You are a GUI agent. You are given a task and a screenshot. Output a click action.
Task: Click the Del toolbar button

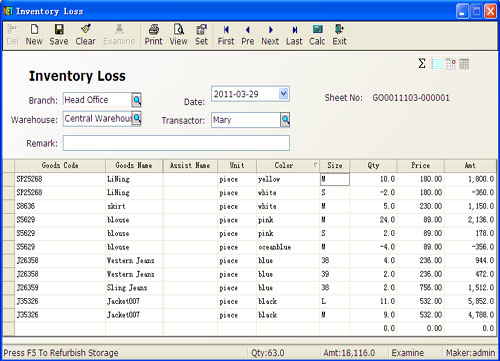point(12,35)
